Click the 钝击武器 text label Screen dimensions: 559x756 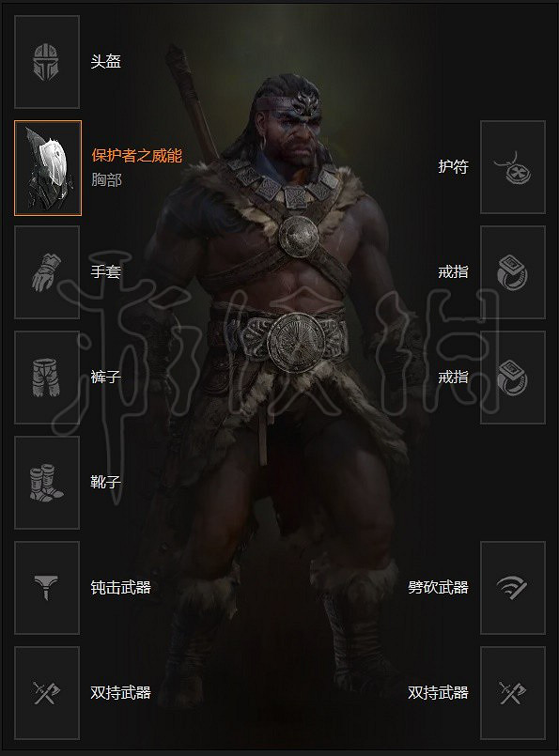coord(120,587)
